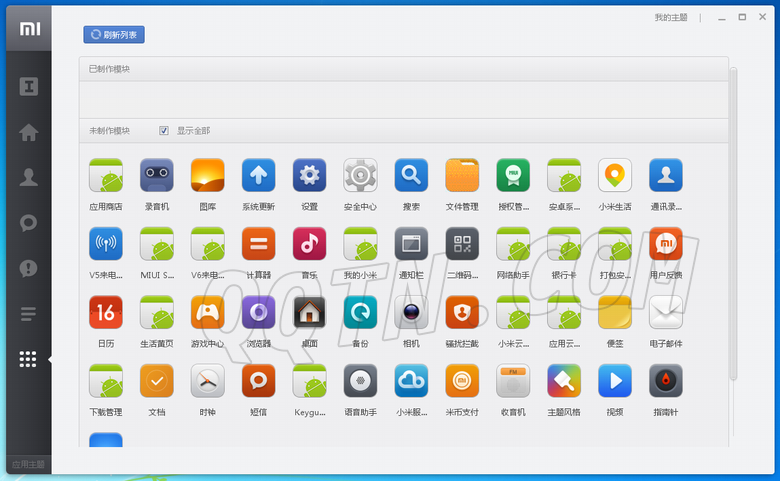Screen dimensions: 780x481
Task: Toggle the 显示全部 checkbox
Action: [x=164, y=131]
